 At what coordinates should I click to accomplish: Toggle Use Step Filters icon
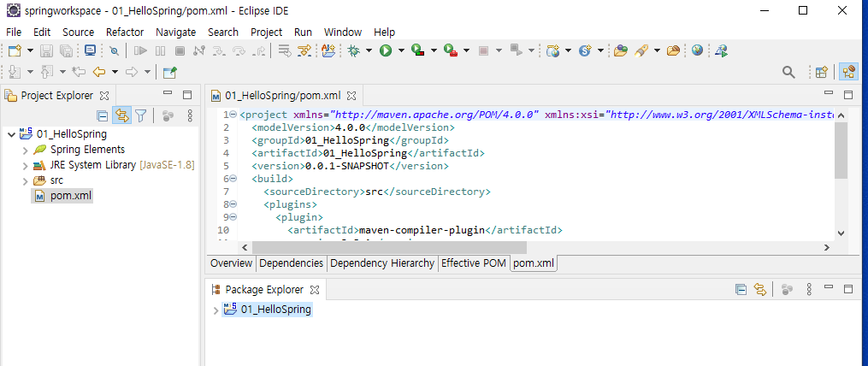tap(304, 51)
